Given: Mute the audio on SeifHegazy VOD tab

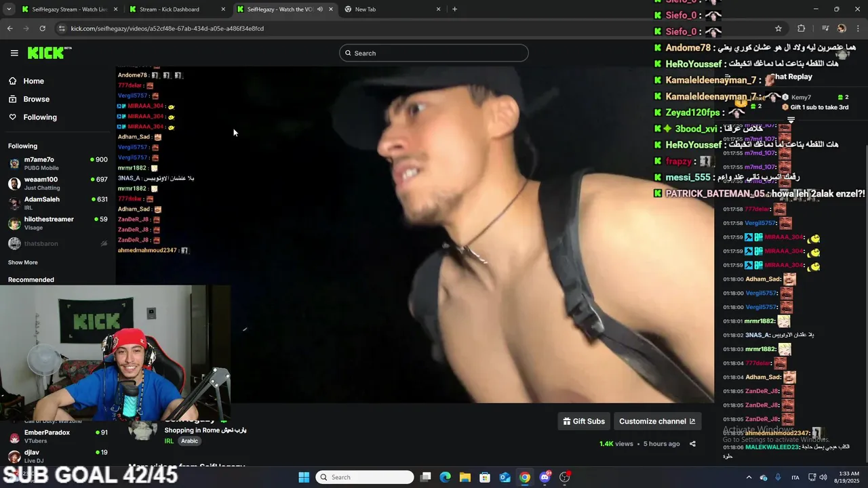Looking at the screenshot, I should click(x=321, y=9).
